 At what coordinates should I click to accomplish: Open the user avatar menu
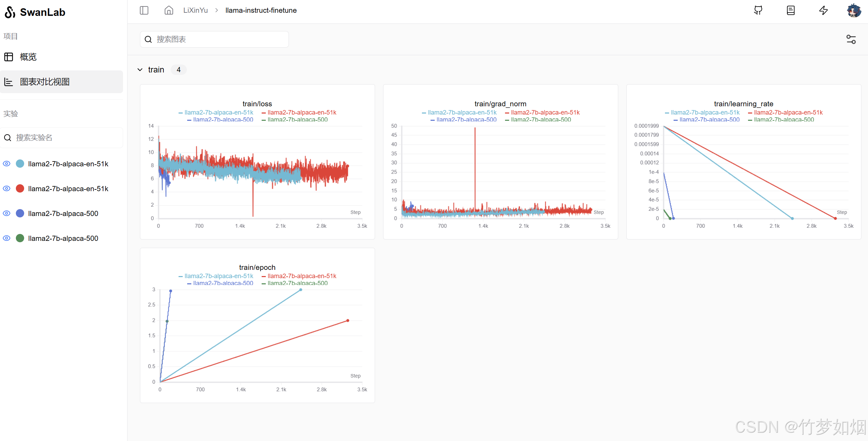(x=854, y=10)
